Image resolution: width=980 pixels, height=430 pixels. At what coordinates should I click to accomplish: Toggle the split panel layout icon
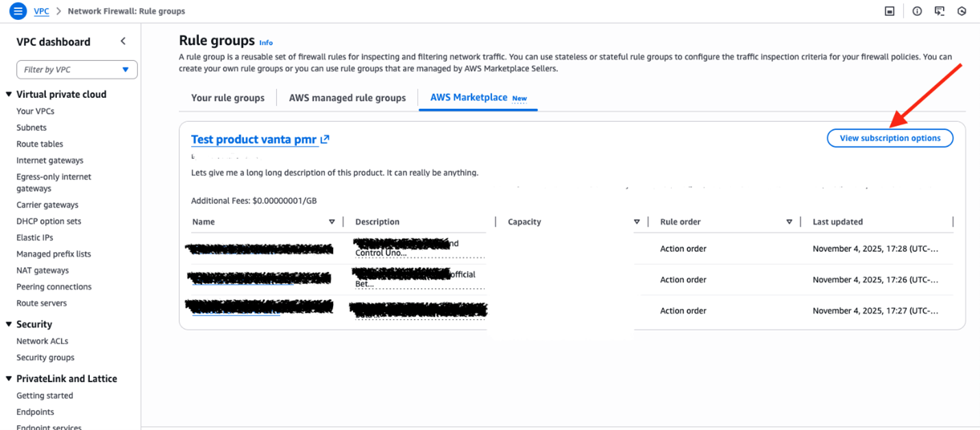[x=889, y=11]
